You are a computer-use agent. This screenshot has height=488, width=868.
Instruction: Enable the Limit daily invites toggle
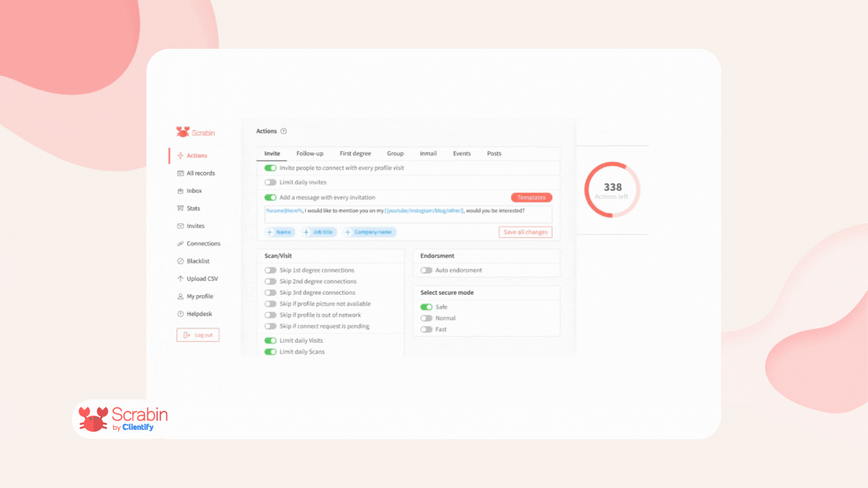[270, 183]
